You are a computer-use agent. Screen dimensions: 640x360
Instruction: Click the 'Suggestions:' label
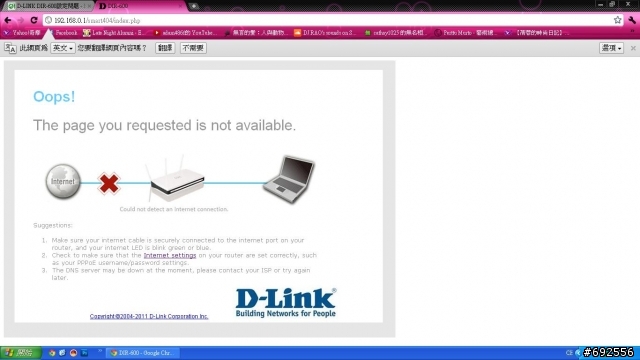pos(53,225)
